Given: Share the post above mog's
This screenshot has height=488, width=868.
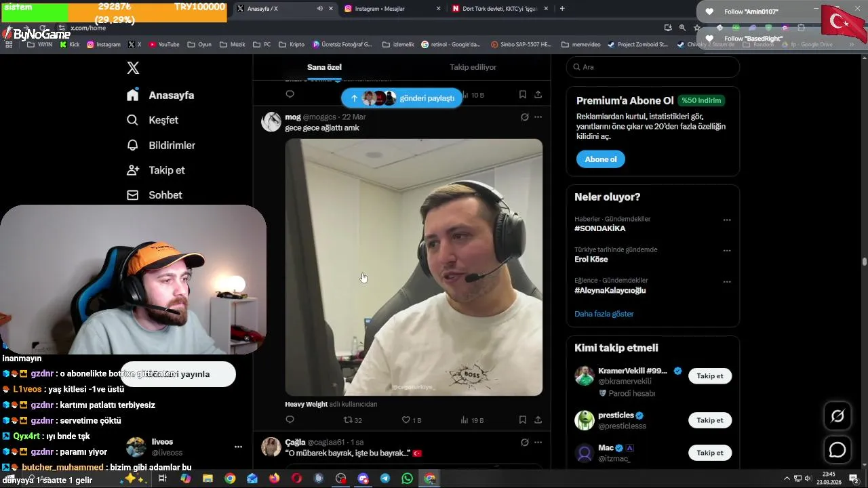Looking at the screenshot, I should pyautogui.click(x=538, y=95).
